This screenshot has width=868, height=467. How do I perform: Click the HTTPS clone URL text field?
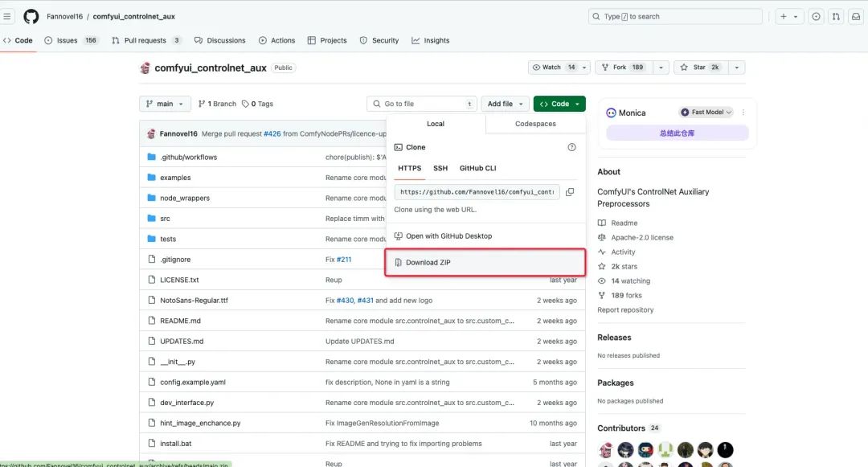click(477, 192)
